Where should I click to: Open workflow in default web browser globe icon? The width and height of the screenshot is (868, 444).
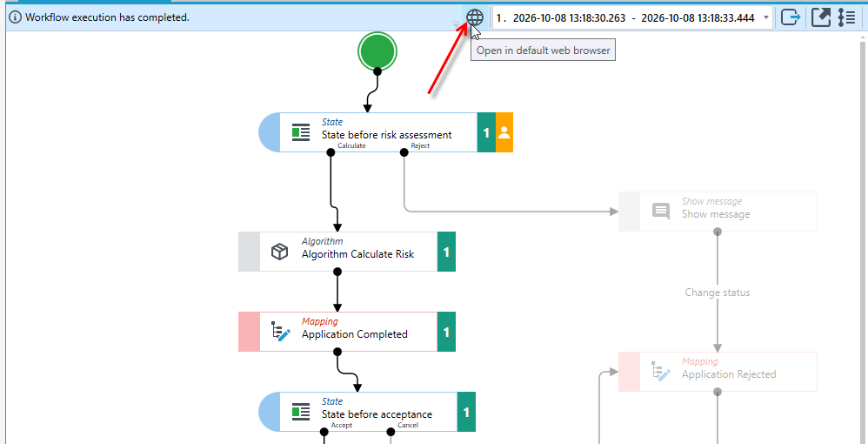474,17
